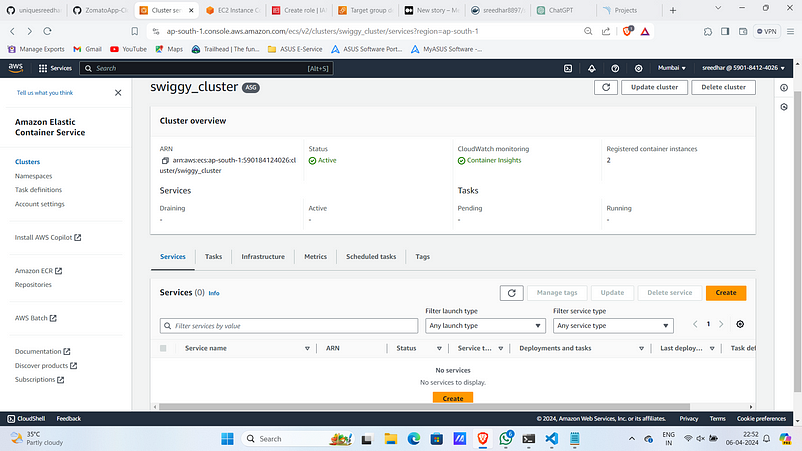Viewport: 802px width, 451px height.
Task: Open File Explorer from the taskbar
Action: click(x=391, y=439)
